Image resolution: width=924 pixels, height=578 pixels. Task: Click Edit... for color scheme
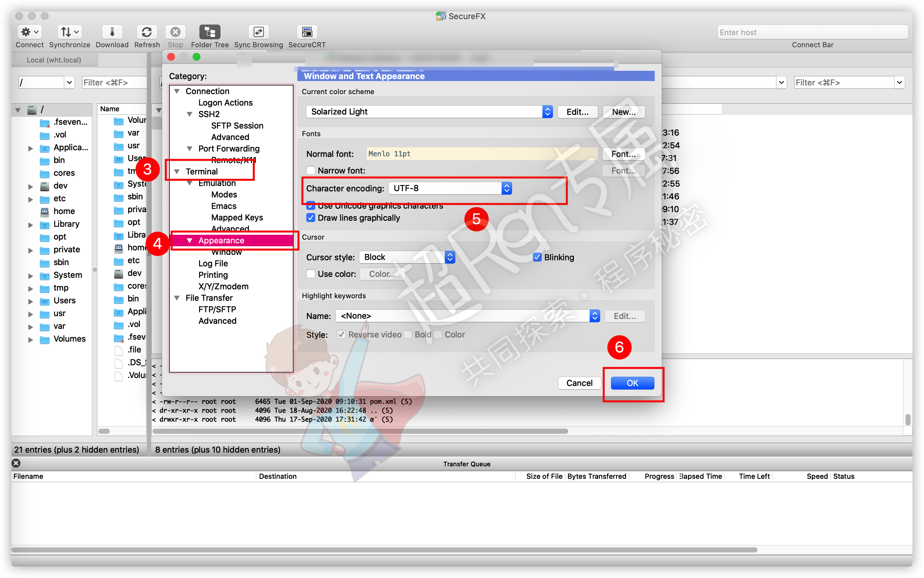coord(577,112)
